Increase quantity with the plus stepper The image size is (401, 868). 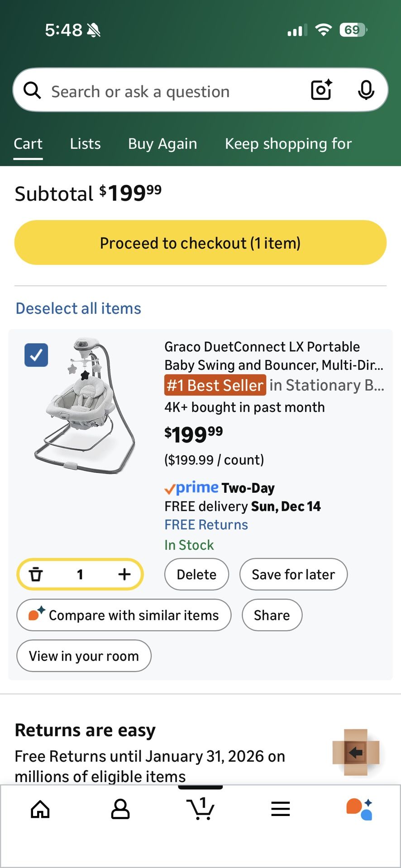click(124, 574)
